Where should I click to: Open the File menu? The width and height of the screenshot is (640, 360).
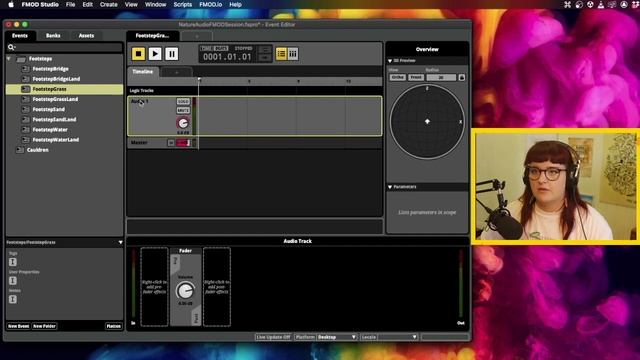71,4
